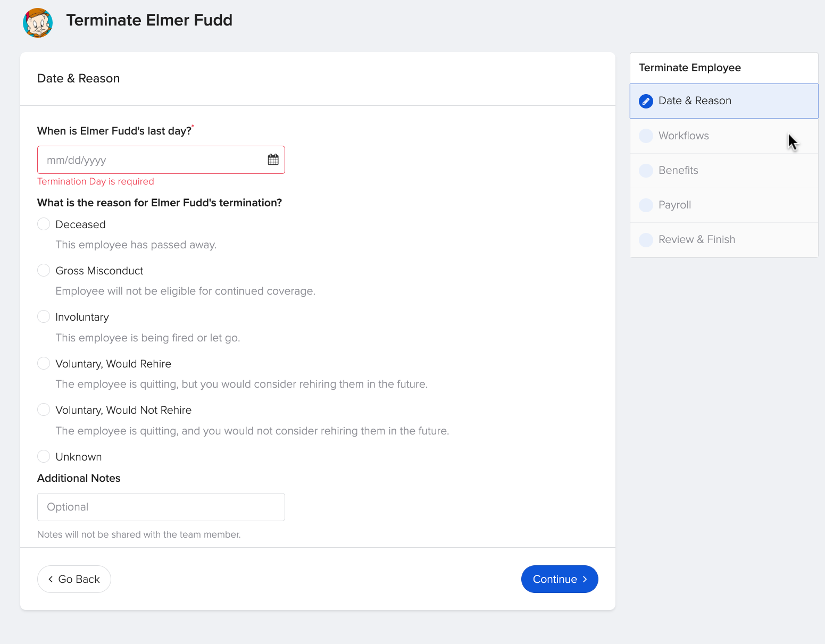Click the 'Date & Reason' card heading

79,78
